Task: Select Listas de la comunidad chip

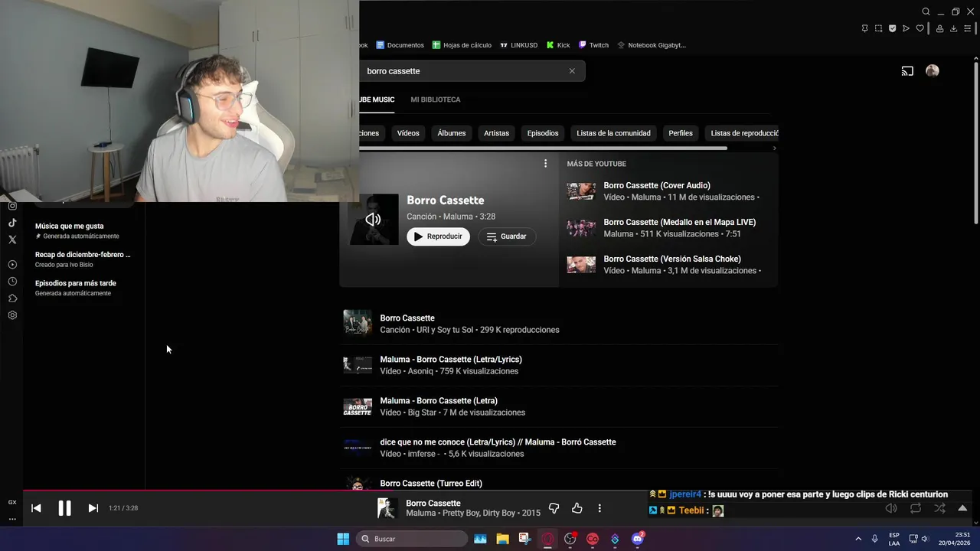Action: (613, 133)
